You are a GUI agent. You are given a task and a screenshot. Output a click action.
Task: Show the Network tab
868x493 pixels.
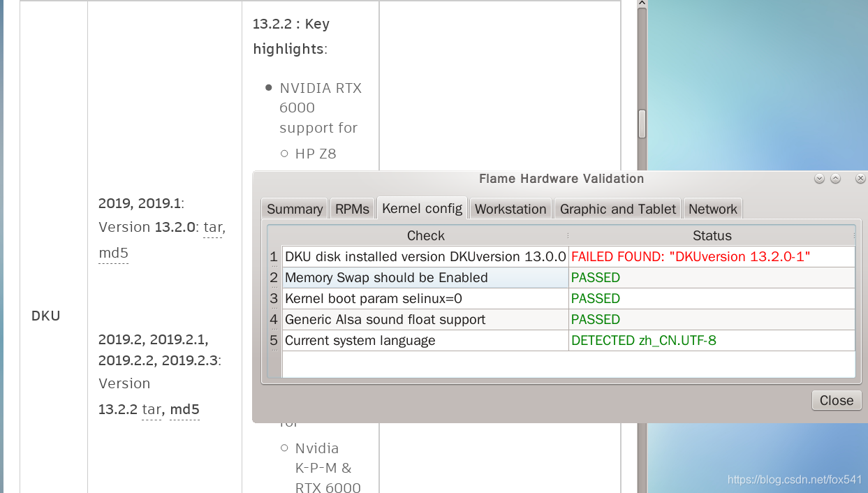712,209
